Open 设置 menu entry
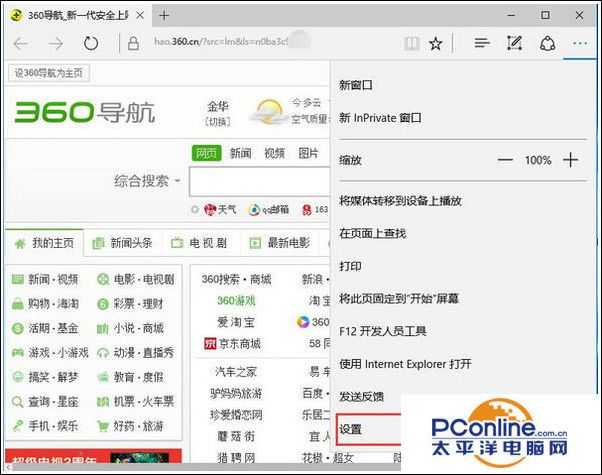 point(369,429)
